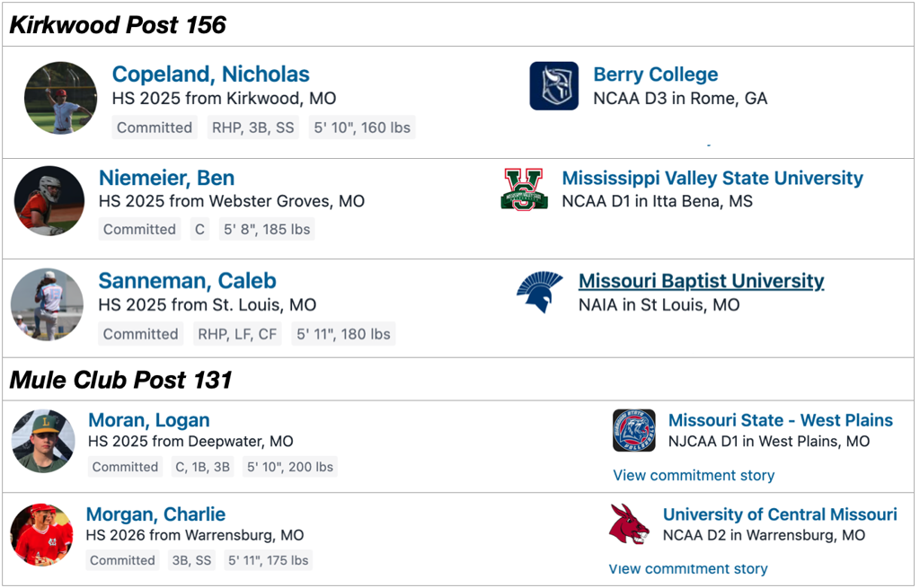Open the Morgan, Charlie player link
Viewport: 920px width, 588px height.
155,514
